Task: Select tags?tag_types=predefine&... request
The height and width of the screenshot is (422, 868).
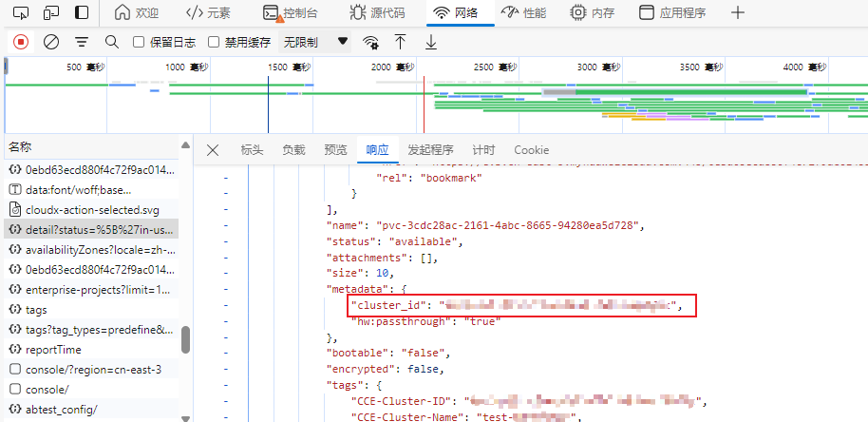Action: (91, 330)
